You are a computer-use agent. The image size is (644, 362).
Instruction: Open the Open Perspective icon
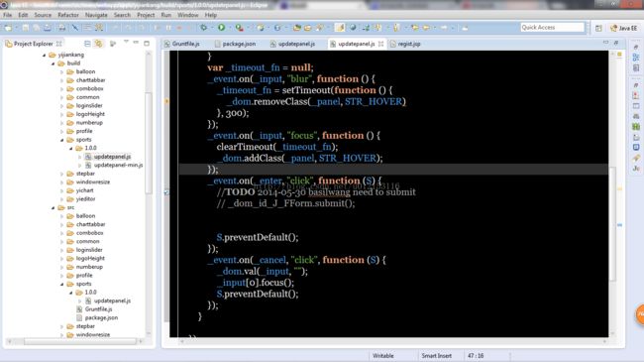click(x=598, y=28)
